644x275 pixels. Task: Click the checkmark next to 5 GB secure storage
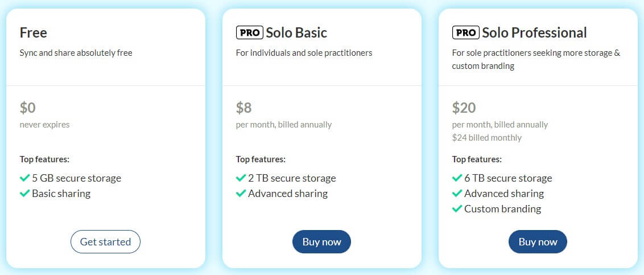point(24,178)
